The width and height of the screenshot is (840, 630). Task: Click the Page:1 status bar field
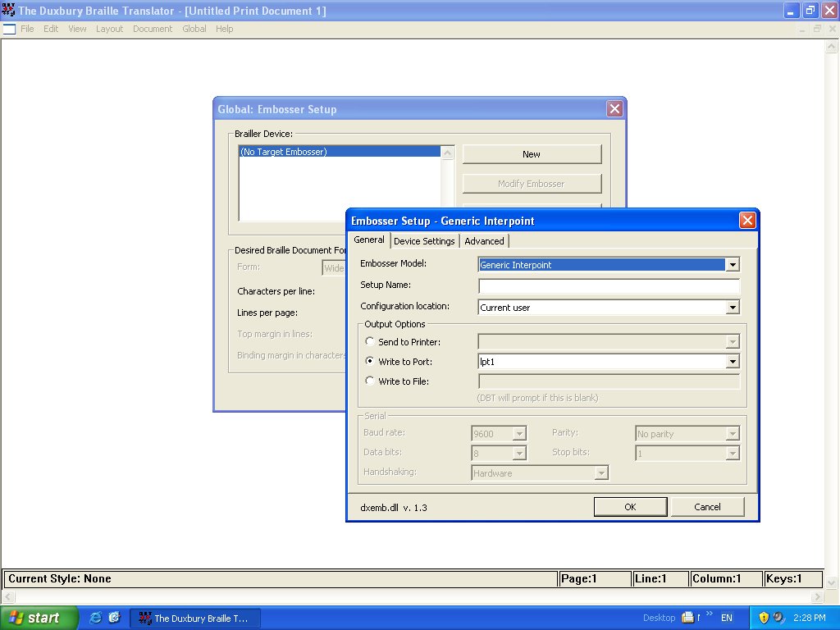pyautogui.click(x=595, y=578)
